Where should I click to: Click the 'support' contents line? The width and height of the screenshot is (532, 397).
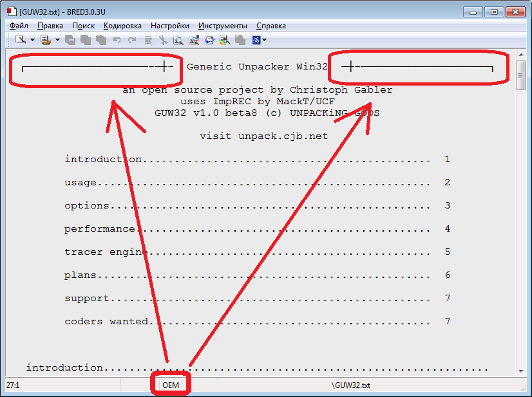tap(257, 299)
